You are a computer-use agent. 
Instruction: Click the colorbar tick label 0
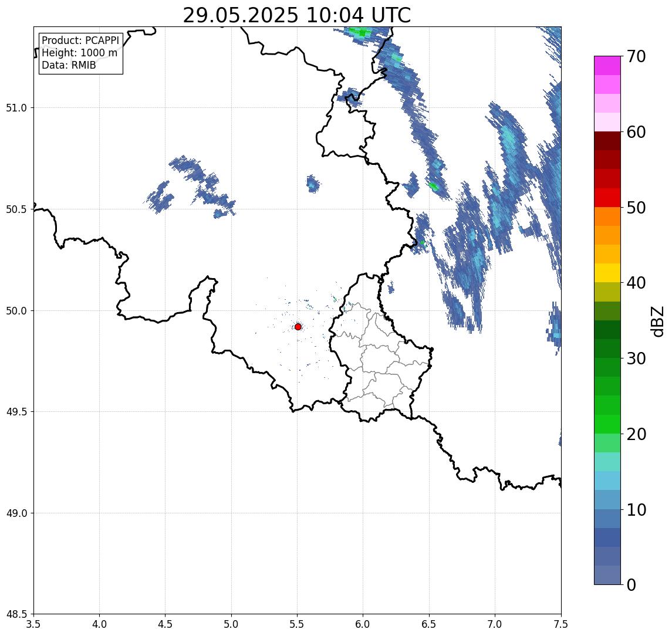click(632, 584)
